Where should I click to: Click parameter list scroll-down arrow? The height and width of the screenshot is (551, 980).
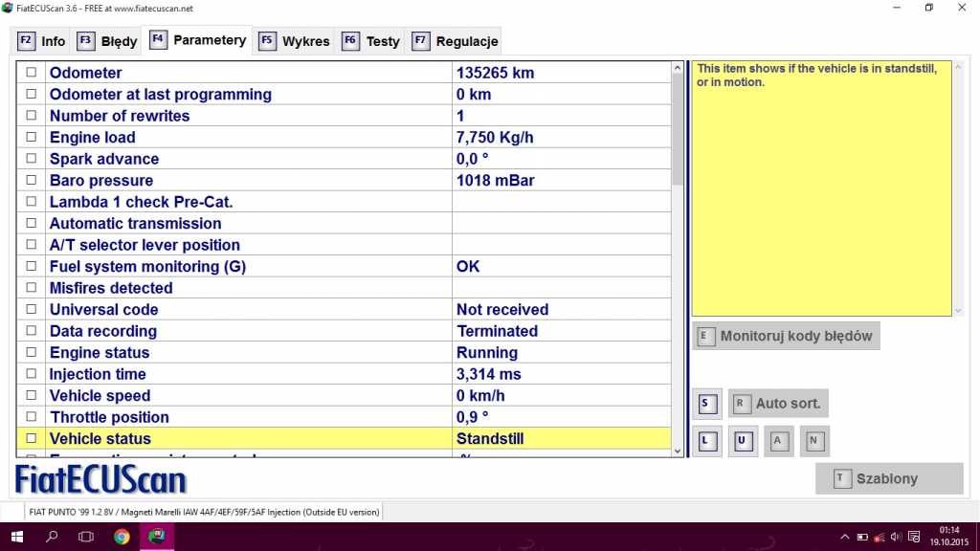[x=679, y=451]
